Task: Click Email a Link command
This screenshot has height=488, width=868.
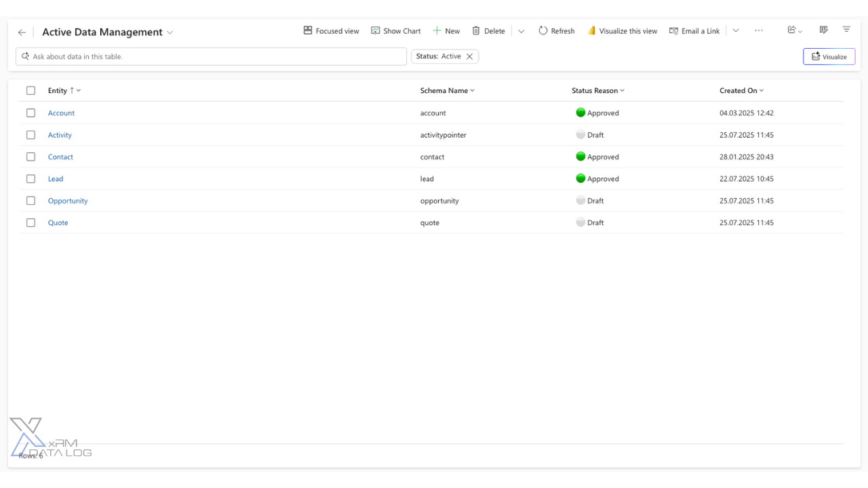Action: coord(694,31)
